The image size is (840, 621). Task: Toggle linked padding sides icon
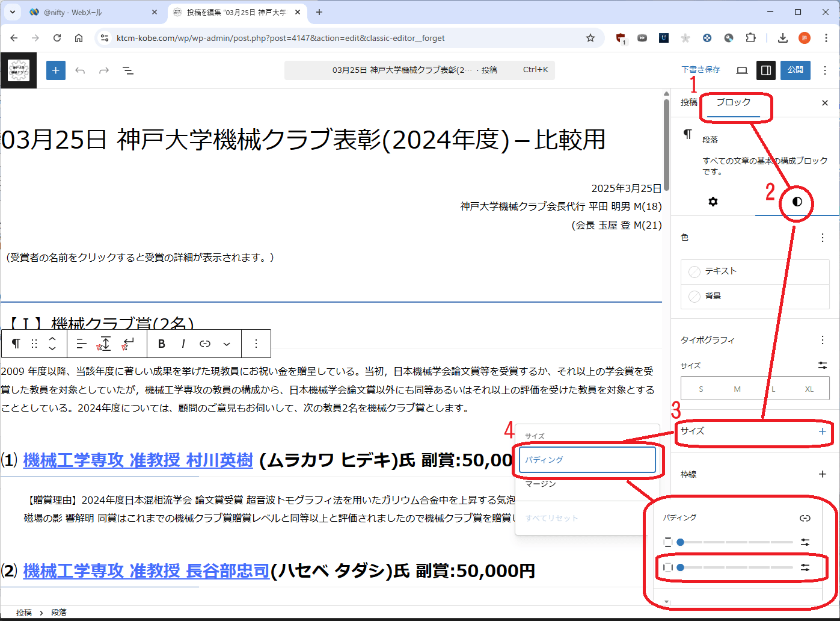[805, 518]
